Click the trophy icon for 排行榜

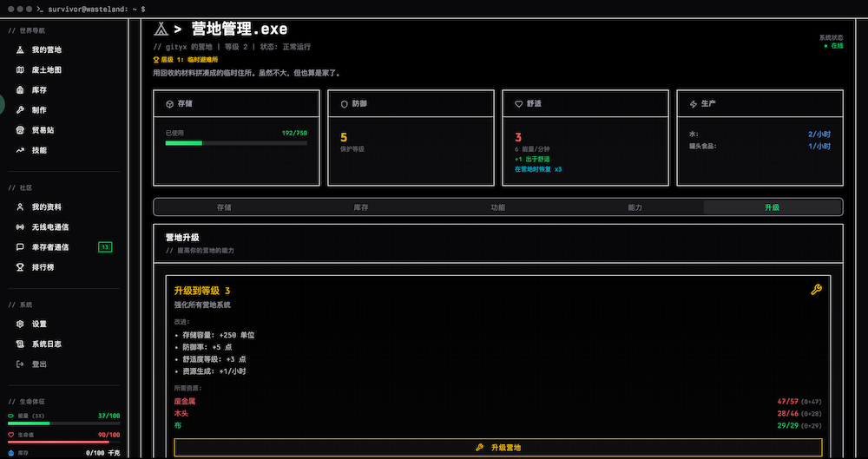[21, 267]
